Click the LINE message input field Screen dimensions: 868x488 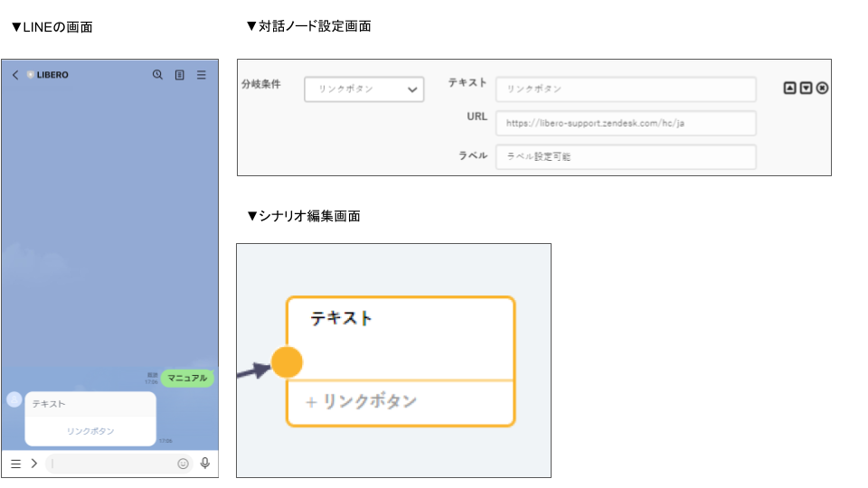click(113, 464)
